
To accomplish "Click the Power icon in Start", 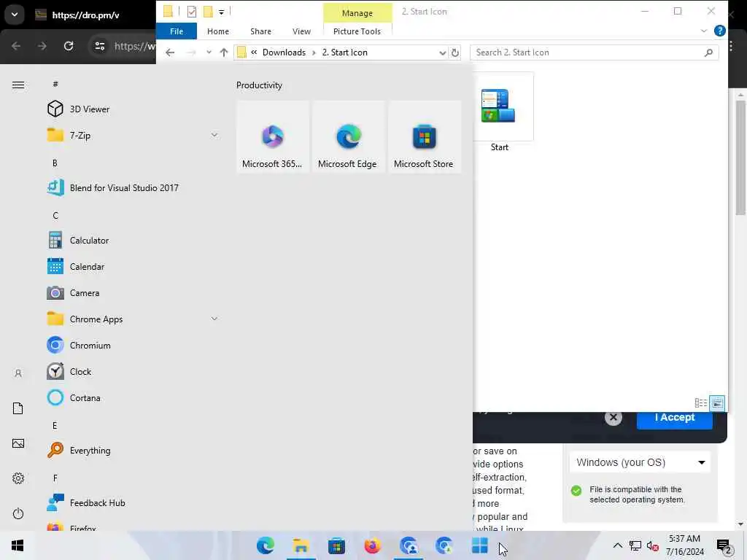I will coord(18,513).
